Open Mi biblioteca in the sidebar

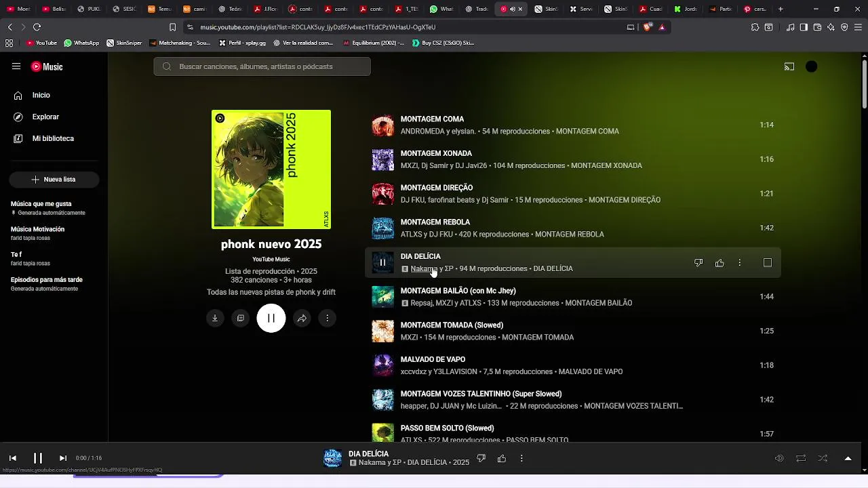pyautogui.click(x=54, y=139)
